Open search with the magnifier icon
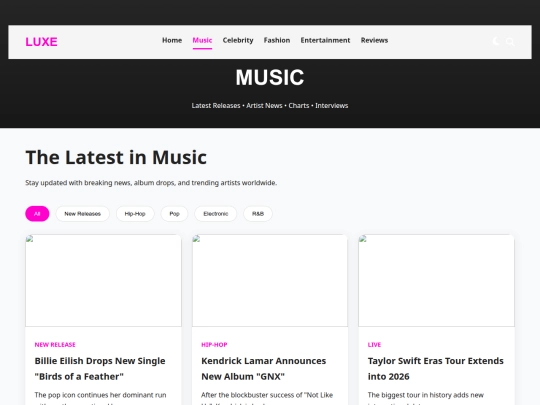Viewport: 540px width, 405px height. pyautogui.click(x=510, y=42)
